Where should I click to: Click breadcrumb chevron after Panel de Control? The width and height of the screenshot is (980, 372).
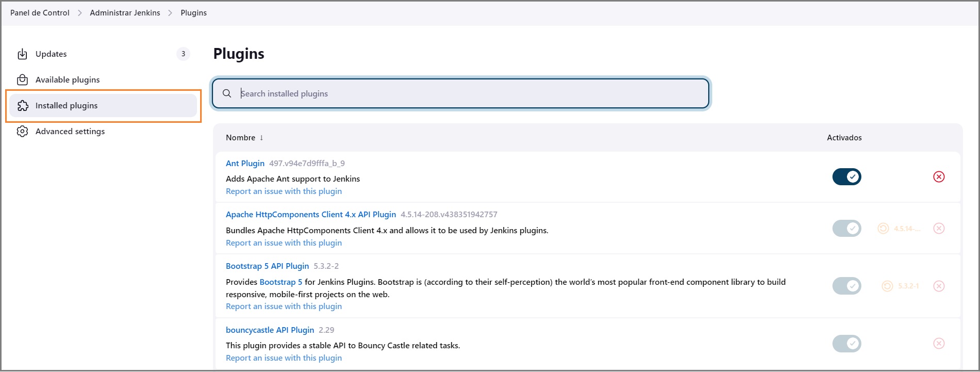(80, 13)
